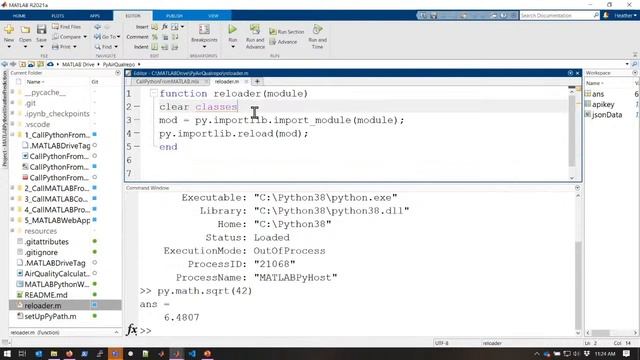Click the fx function browser icon

(x=131, y=330)
